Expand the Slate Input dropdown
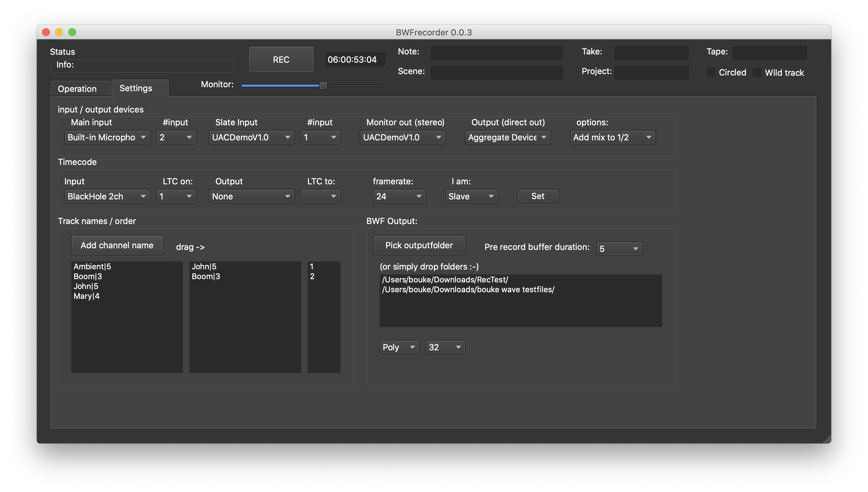Viewport: 868px width, 492px height. tap(251, 137)
